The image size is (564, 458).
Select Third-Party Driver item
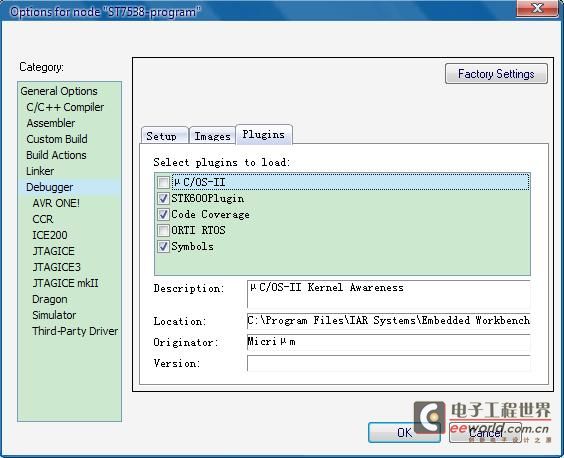75,331
